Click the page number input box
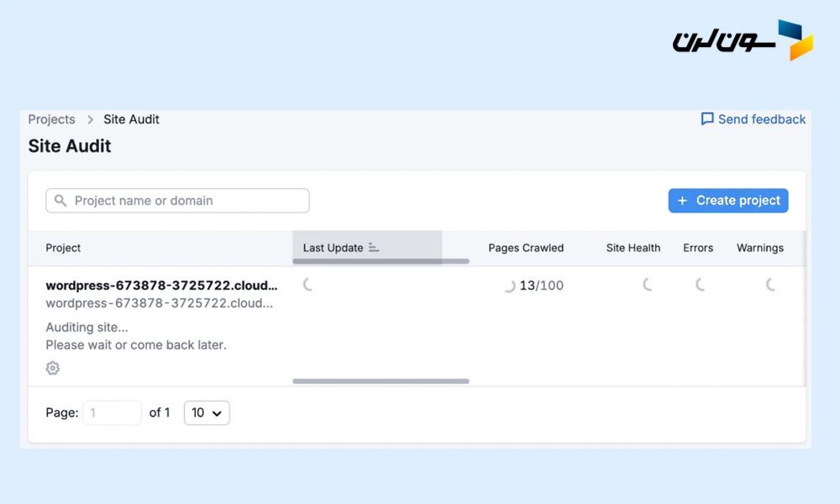Screen dimensions: 840x504 tap(112, 412)
